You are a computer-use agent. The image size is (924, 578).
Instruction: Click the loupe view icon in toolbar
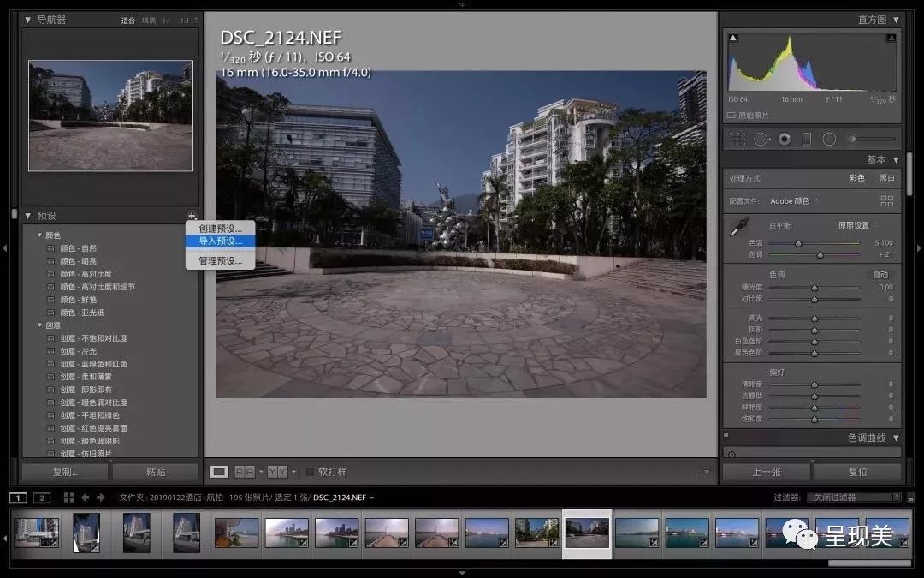219,472
